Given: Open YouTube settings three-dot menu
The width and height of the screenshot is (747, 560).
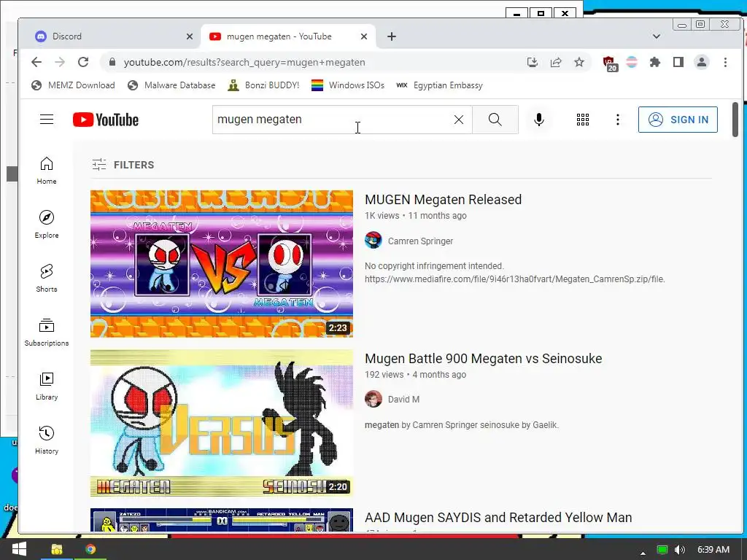Looking at the screenshot, I should coord(617,120).
